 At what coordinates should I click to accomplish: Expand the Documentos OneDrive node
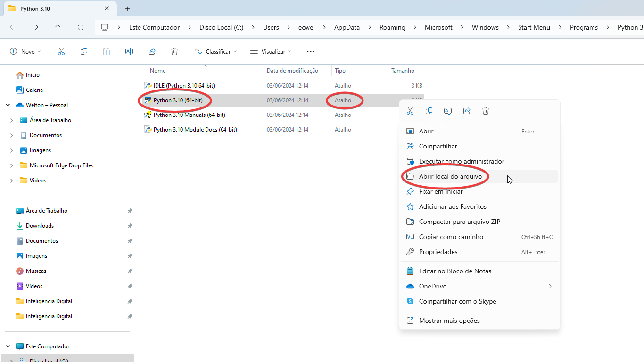click(12, 135)
